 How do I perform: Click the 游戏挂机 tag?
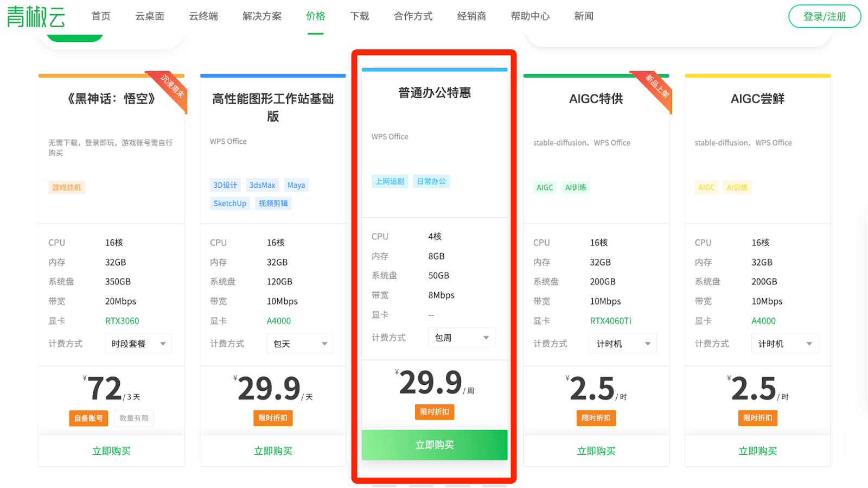[67, 187]
